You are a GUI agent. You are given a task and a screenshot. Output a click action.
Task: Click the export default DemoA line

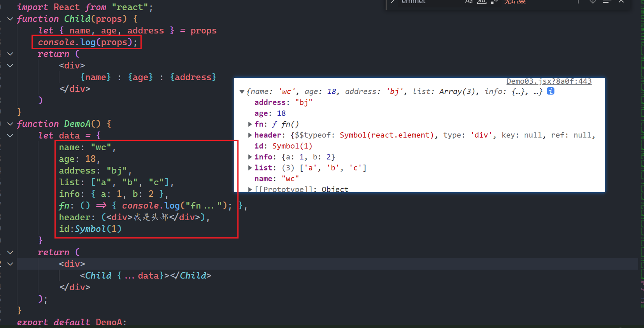(72, 322)
